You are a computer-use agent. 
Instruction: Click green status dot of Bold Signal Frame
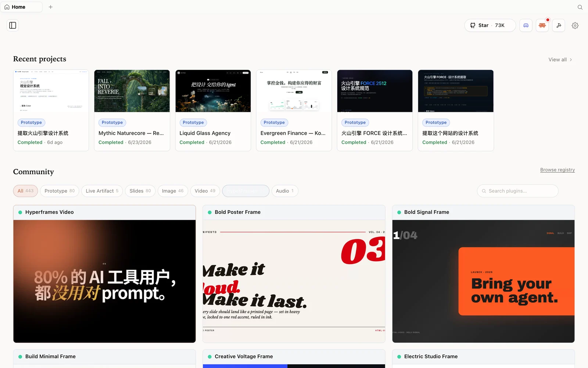(x=399, y=212)
